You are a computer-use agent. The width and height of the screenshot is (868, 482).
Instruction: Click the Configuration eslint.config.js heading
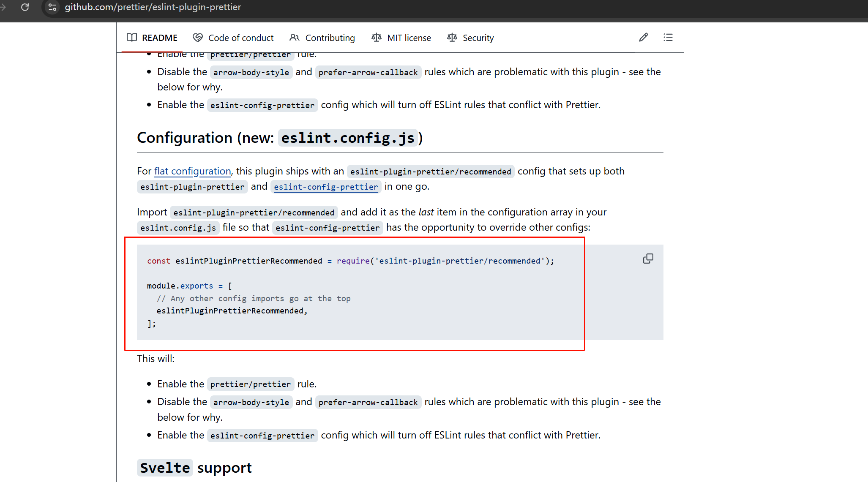point(279,138)
